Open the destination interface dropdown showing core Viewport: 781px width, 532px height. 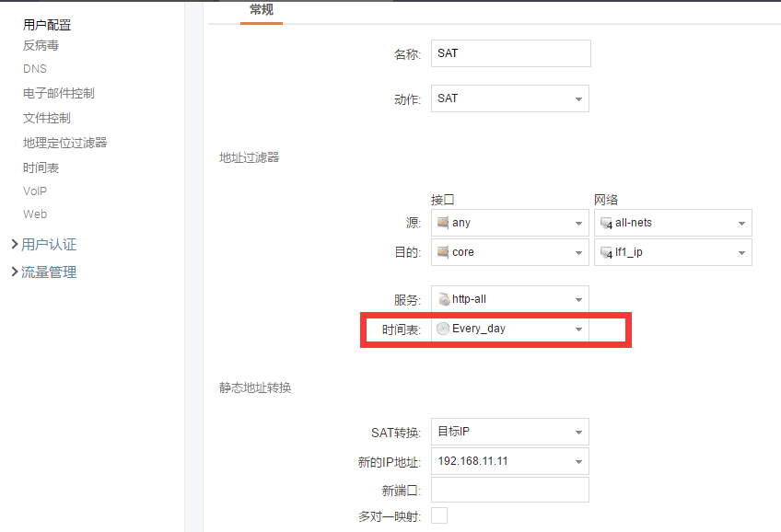point(509,252)
